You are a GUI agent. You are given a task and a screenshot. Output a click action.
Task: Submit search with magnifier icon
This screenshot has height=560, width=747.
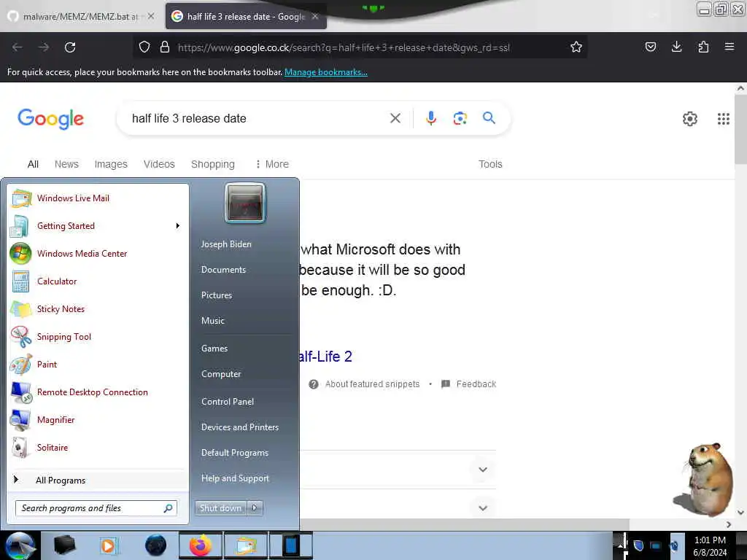[489, 117]
